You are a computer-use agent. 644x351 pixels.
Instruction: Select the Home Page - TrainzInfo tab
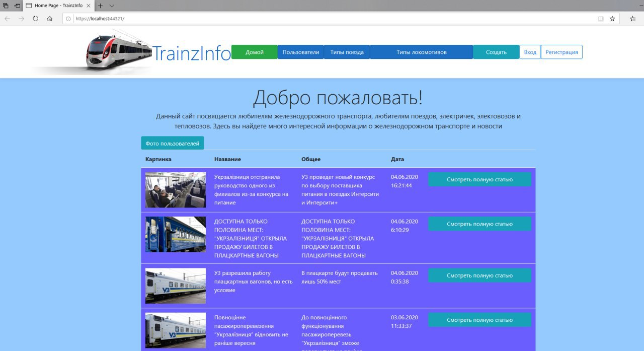click(x=58, y=6)
